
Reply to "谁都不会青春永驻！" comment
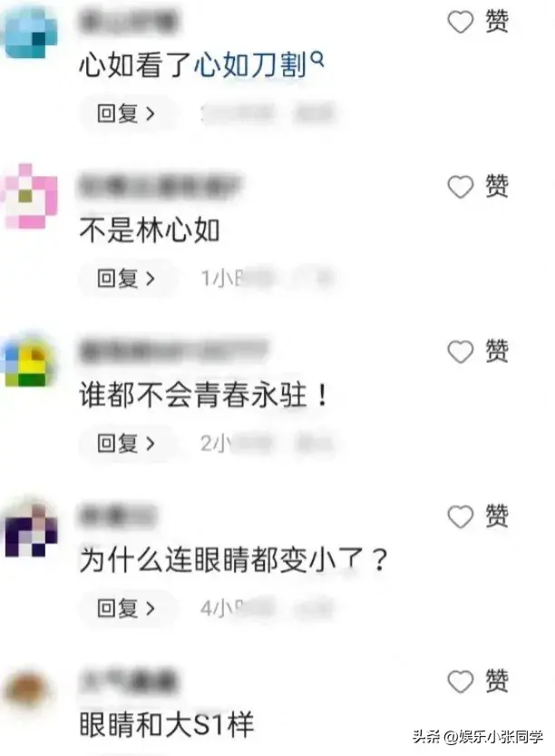tap(127, 444)
